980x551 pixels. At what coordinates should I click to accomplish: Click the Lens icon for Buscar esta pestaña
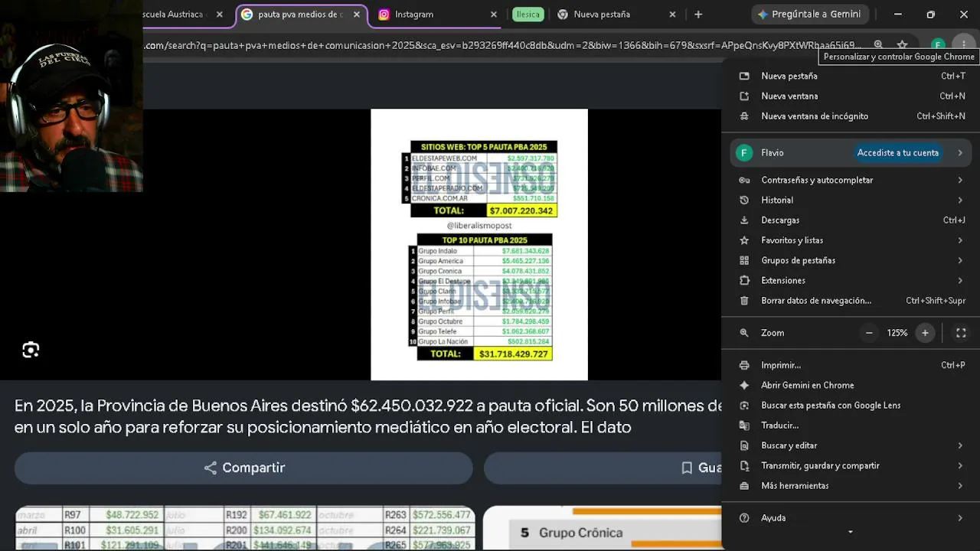tap(744, 406)
